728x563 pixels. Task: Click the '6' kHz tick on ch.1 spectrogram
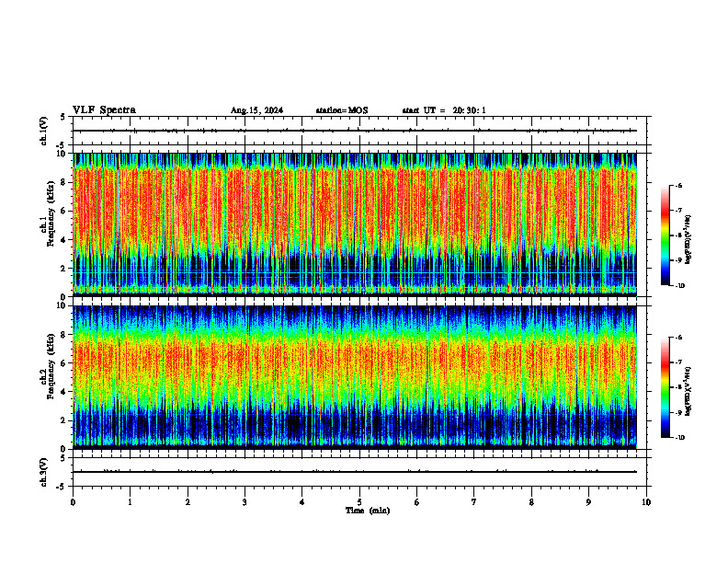(x=64, y=211)
